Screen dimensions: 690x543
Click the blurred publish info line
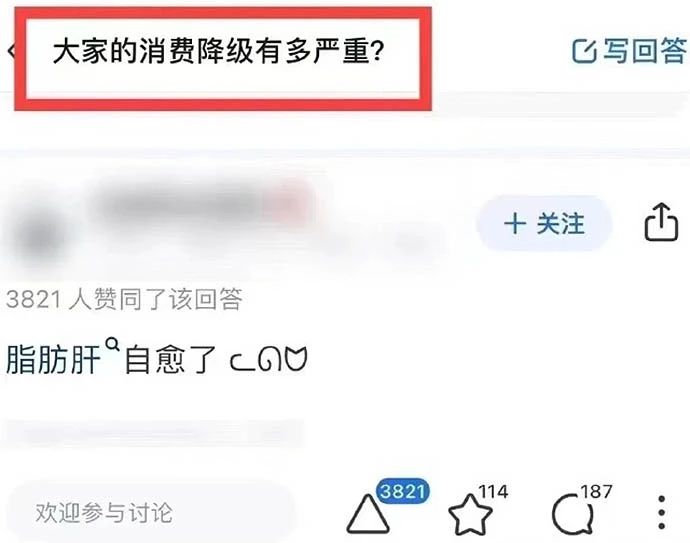(154, 433)
